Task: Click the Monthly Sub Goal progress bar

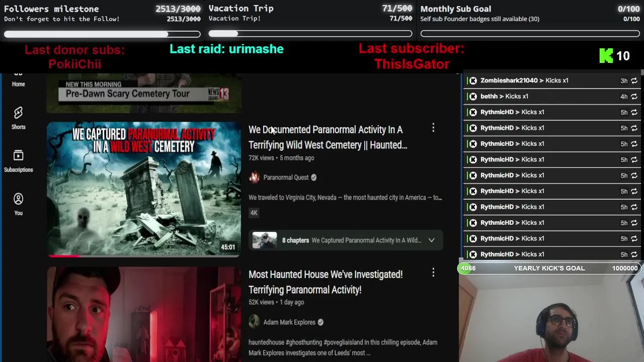Action: point(530,34)
